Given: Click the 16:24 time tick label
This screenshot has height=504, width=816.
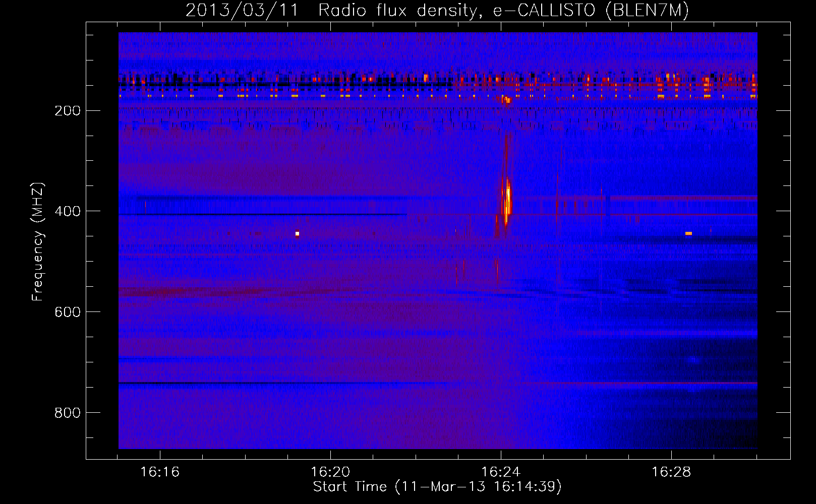Looking at the screenshot, I should pos(501,472).
